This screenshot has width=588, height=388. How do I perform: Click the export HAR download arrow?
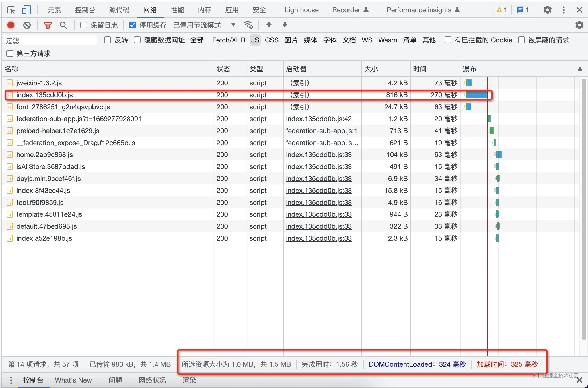pyautogui.click(x=285, y=25)
